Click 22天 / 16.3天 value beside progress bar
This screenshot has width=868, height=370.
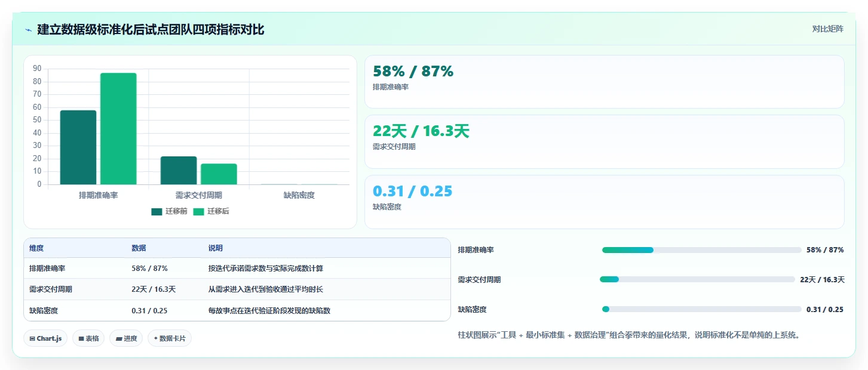point(822,279)
